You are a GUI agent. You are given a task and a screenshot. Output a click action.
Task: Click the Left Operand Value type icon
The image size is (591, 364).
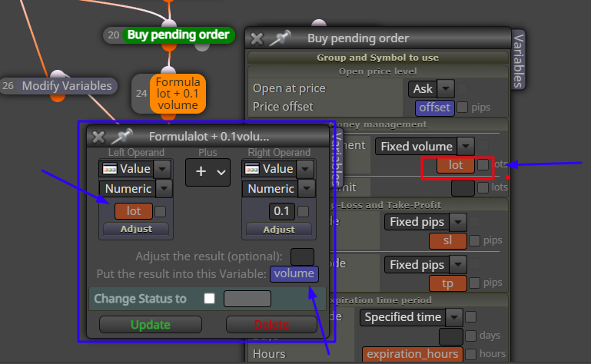[x=110, y=169]
